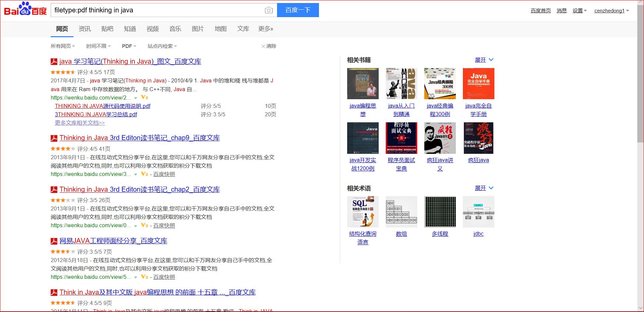The width and height of the screenshot is (644, 312).
Task: Open Java经典编程300例 book cover
Action: coord(440,83)
